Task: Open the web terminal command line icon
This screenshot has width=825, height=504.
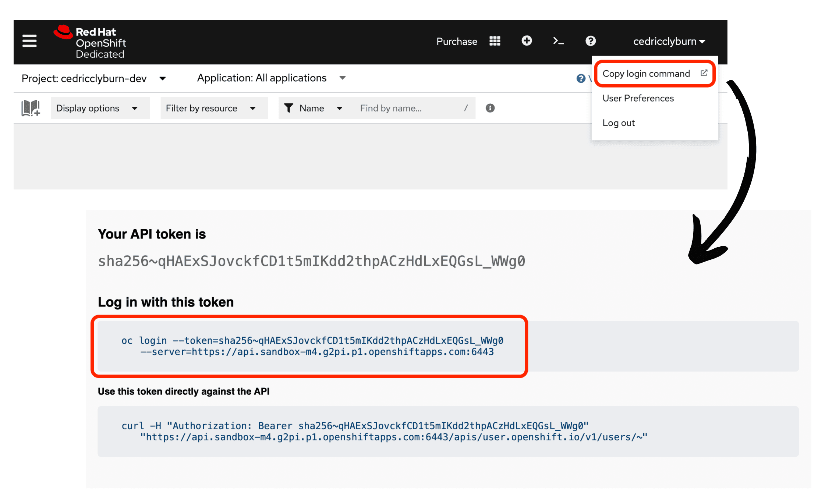Action: 559,41
